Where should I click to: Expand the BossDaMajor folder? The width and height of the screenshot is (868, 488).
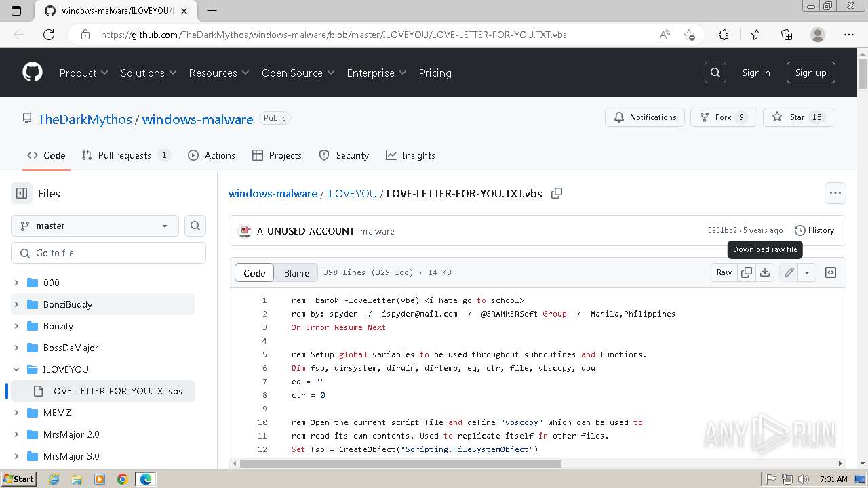pyautogui.click(x=16, y=348)
